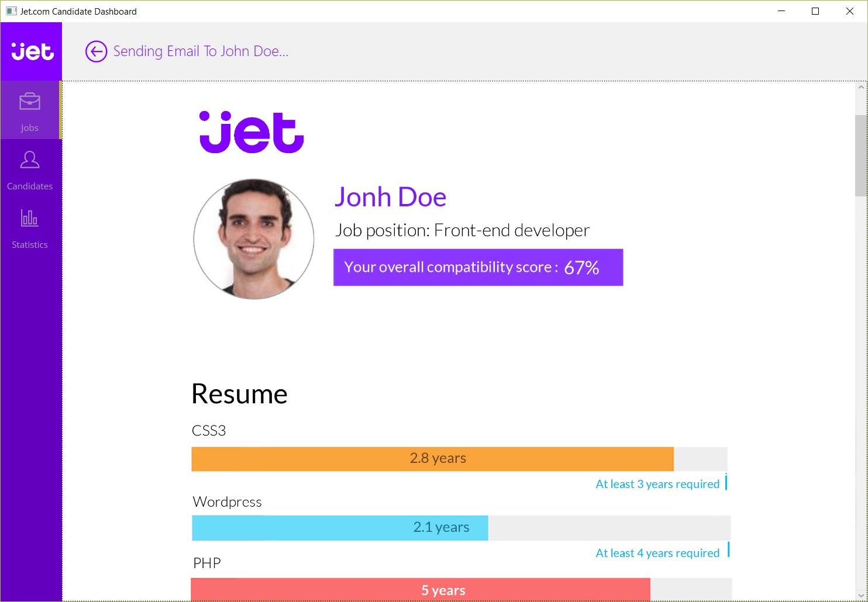Click Sending Email To John Doe title
The width and height of the screenshot is (868, 602).
pyautogui.click(x=201, y=51)
